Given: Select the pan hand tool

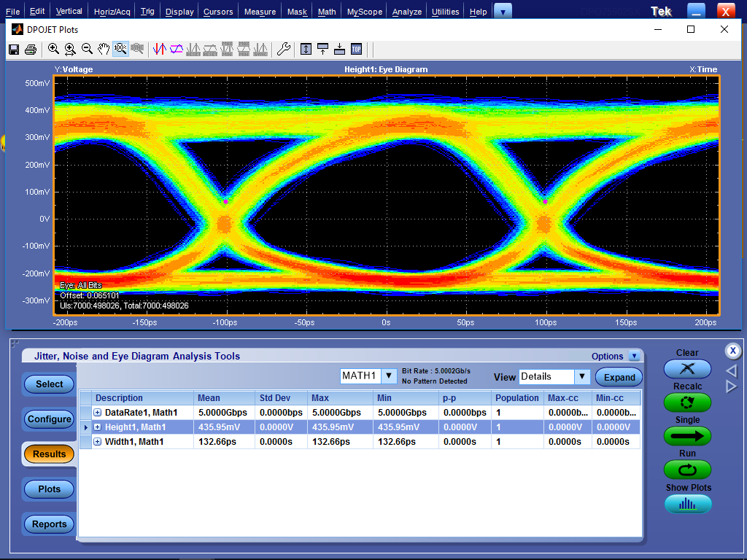Looking at the screenshot, I should coord(104,49).
